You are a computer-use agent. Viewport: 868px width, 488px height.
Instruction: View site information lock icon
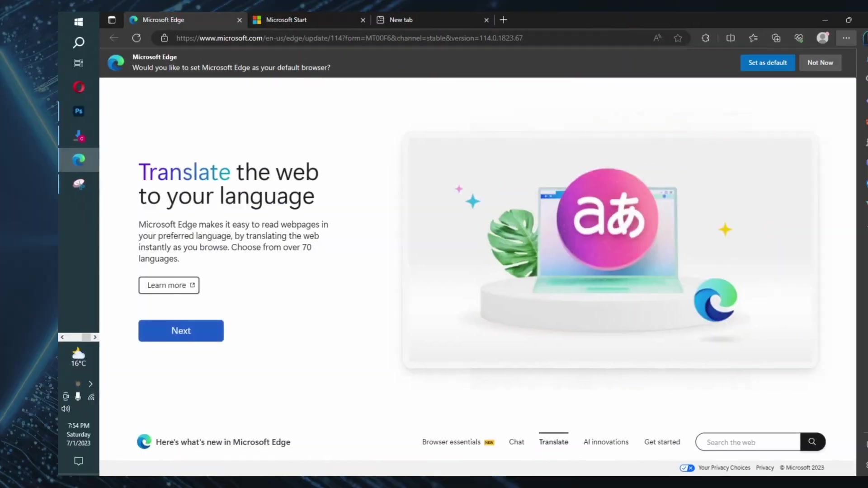[x=165, y=38]
